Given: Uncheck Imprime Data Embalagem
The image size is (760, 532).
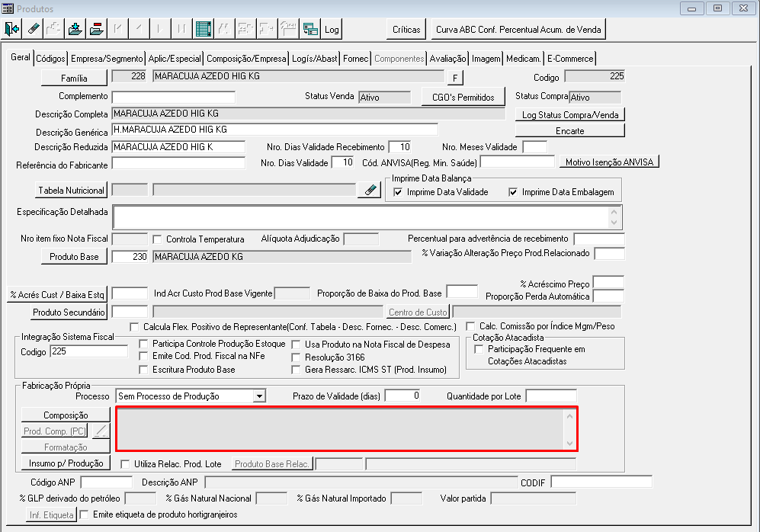Looking at the screenshot, I should coord(513,192).
